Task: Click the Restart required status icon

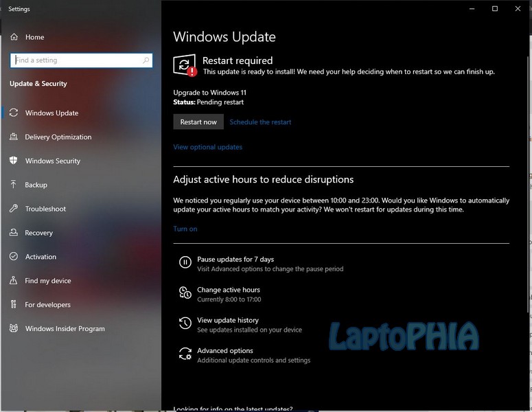Action: click(185, 65)
